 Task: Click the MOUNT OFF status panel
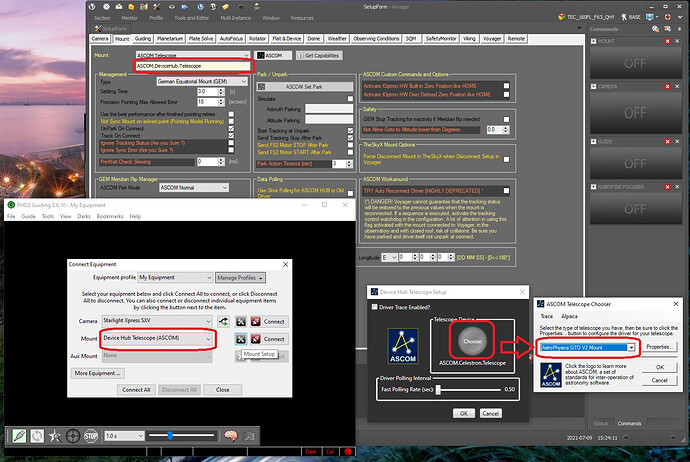635,63
